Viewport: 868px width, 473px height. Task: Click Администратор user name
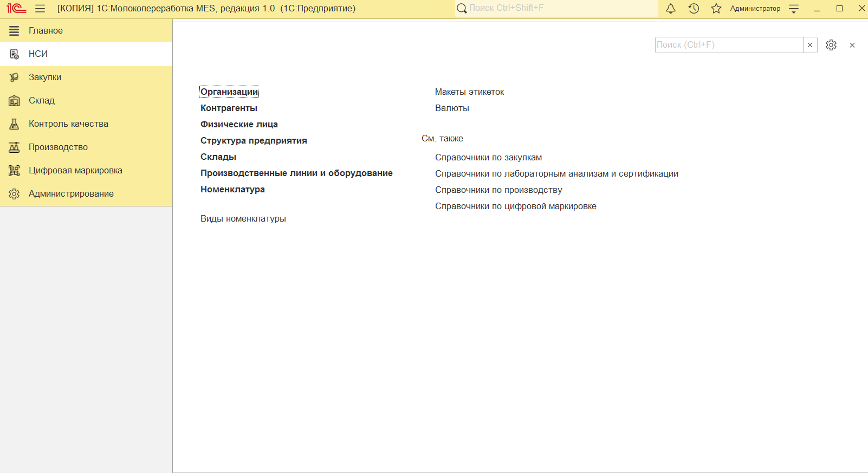[755, 9]
